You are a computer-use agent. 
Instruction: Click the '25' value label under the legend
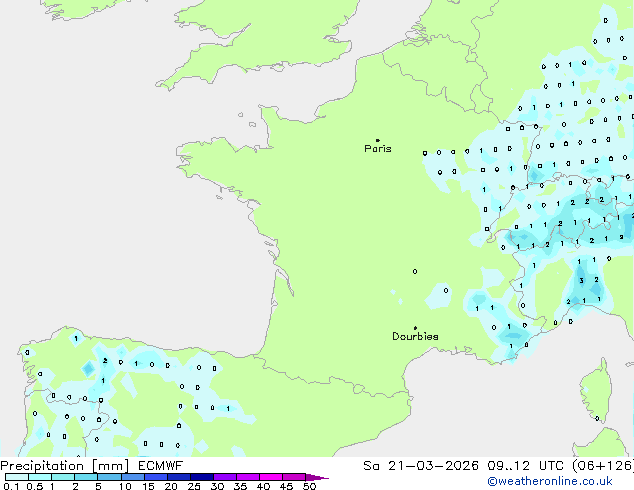(x=194, y=487)
